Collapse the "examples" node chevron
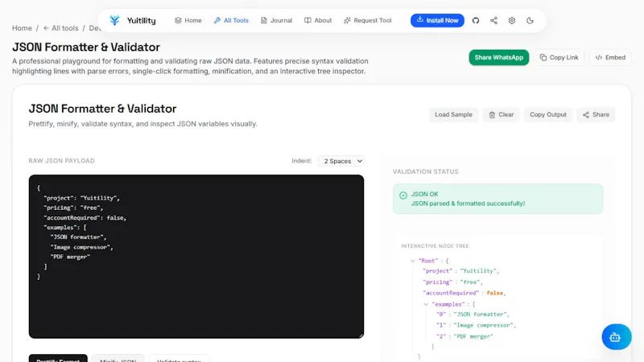Viewport: 644px width, 362px height. pyautogui.click(x=426, y=304)
